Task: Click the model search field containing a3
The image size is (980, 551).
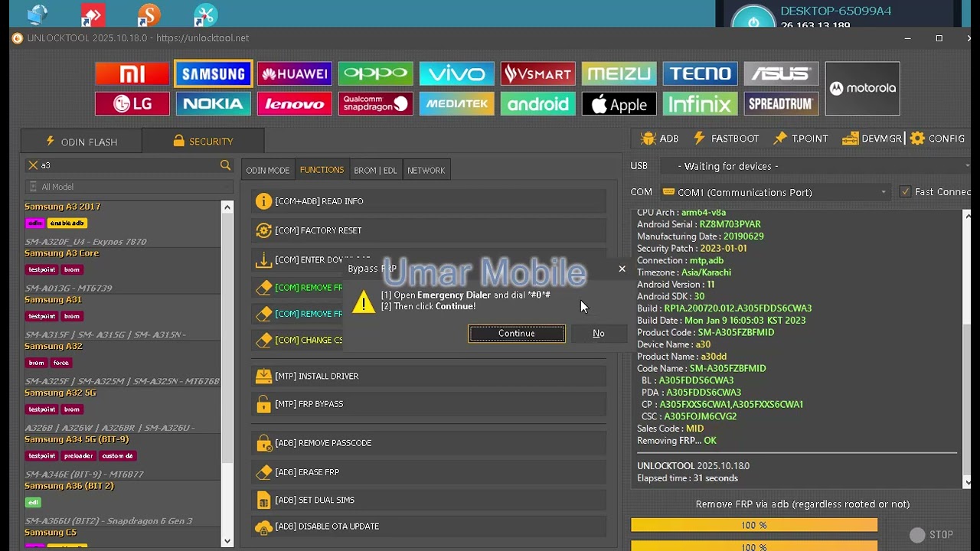Action: [x=129, y=165]
